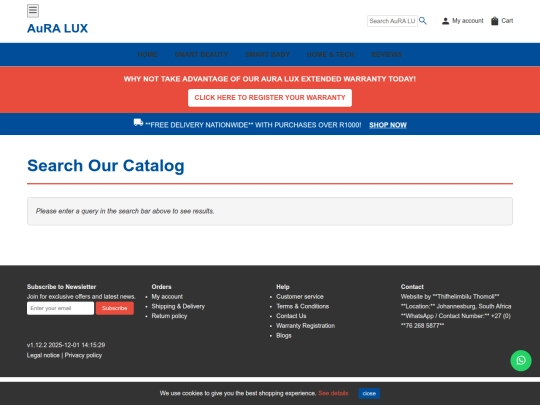540x405 pixels.
Task: Open Shipping & Delivery link
Action: [178, 306]
